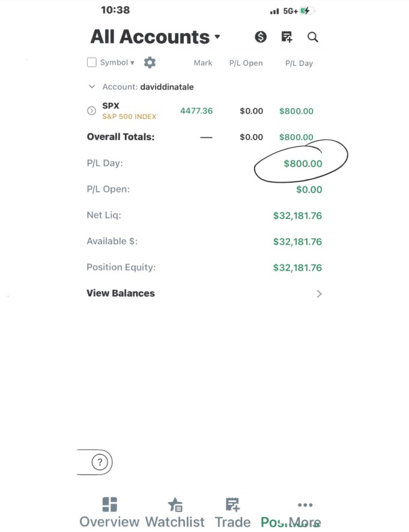Open the All Accounts dropdown
This screenshot has width=409, height=532.
(x=155, y=37)
